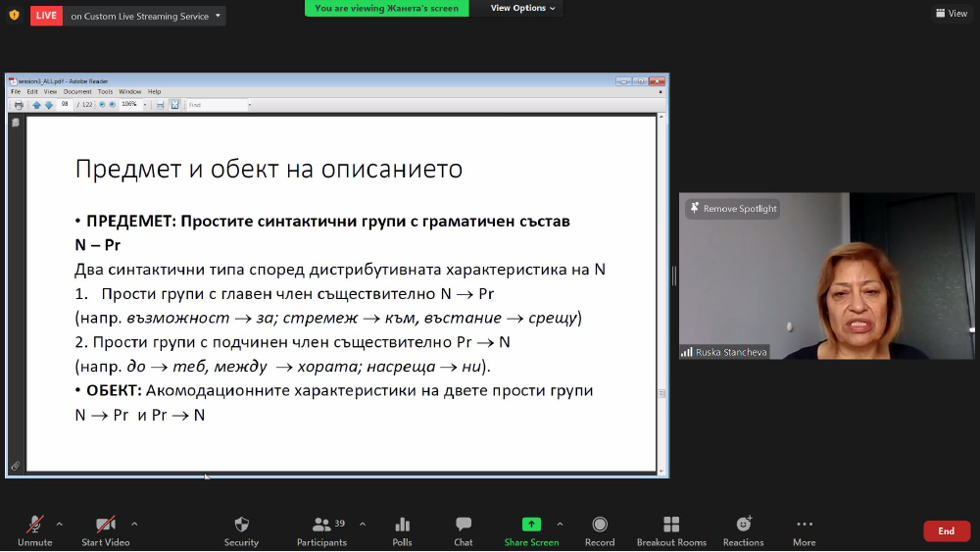This screenshot has height=552, width=980.
Task: Expand the View Options dropdown
Action: click(522, 8)
